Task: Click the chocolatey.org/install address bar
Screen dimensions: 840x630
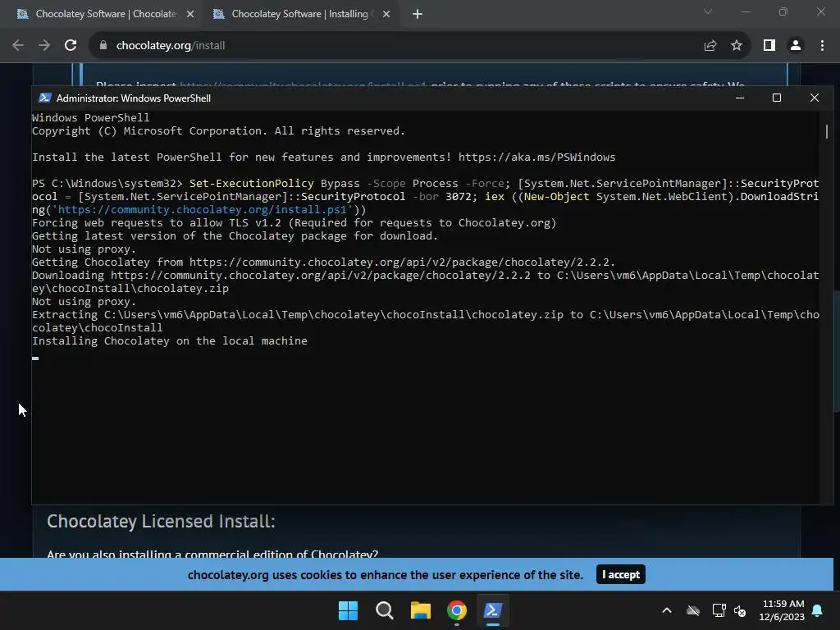Action: coord(396,46)
